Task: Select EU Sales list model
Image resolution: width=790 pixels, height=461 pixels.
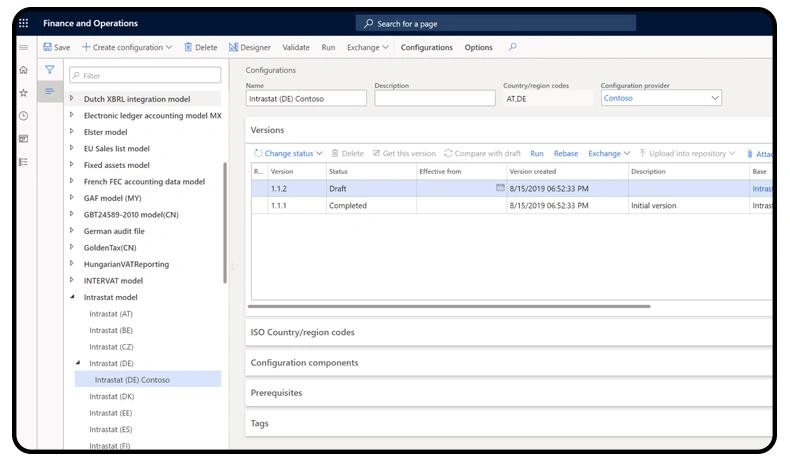Action: point(116,148)
